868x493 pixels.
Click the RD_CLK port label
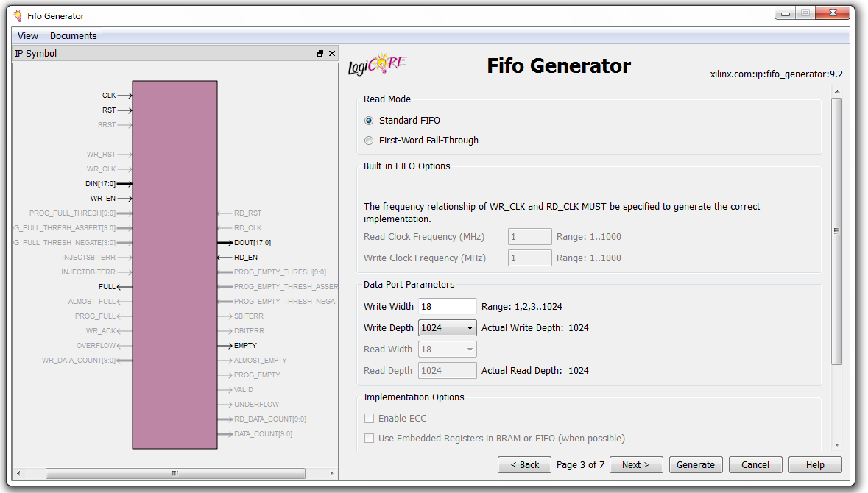tap(247, 228)
